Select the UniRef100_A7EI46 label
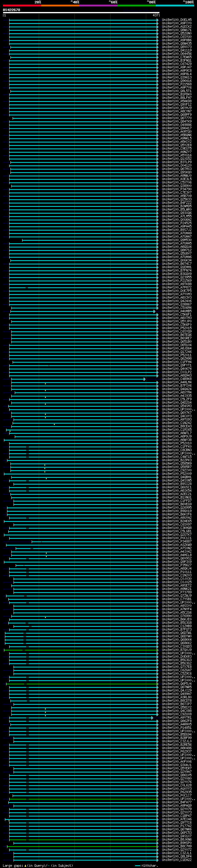 click(x=176, y=819)
